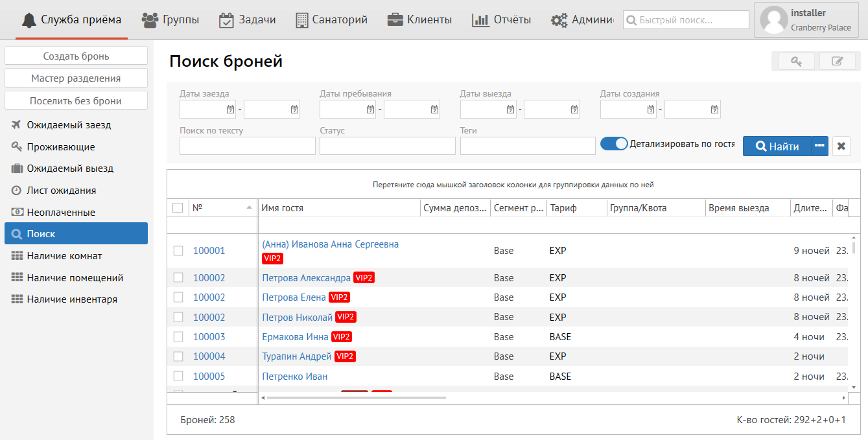
Task: Open the Status filter dropdown
Action: (x=387, y=146)
